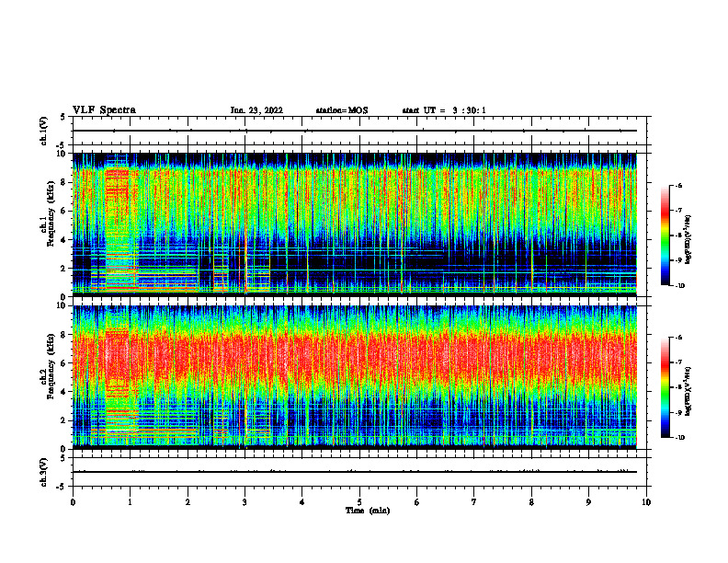Viewport: 728px width, 563px height.
Task: Click the '1' tick on Time axis
Action: click(x=130, y=502)
